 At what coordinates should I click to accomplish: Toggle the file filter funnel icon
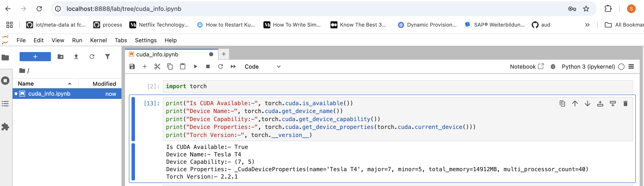point(108,57)
